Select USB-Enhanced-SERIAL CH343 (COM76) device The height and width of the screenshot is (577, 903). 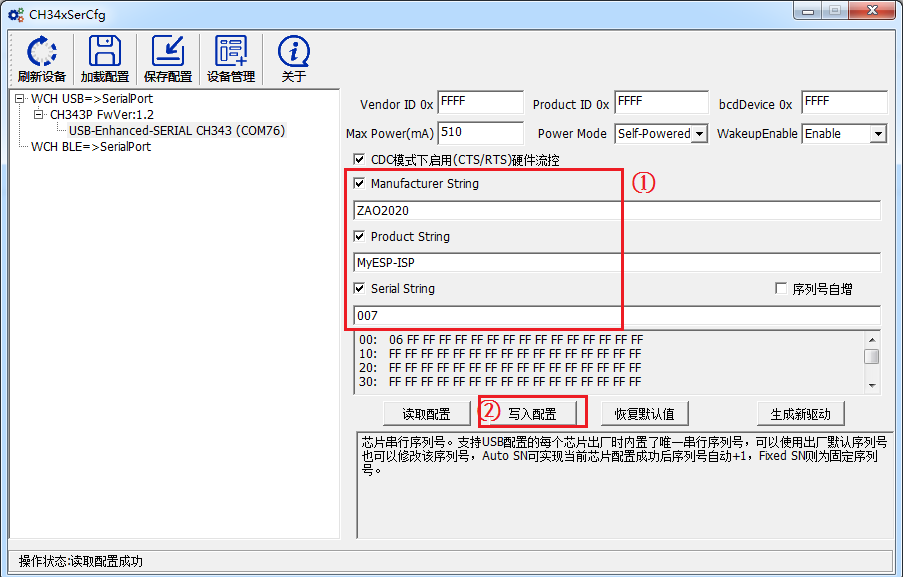click(x=176, y=131)
